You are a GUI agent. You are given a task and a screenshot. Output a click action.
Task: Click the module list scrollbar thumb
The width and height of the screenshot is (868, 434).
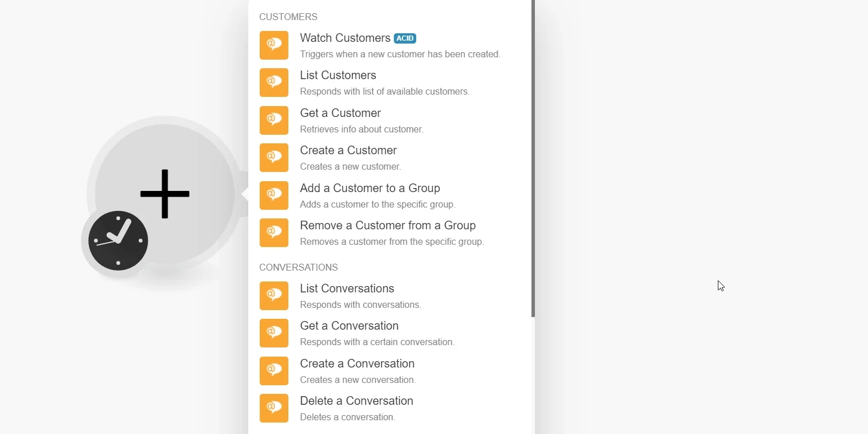coord(533,159)
